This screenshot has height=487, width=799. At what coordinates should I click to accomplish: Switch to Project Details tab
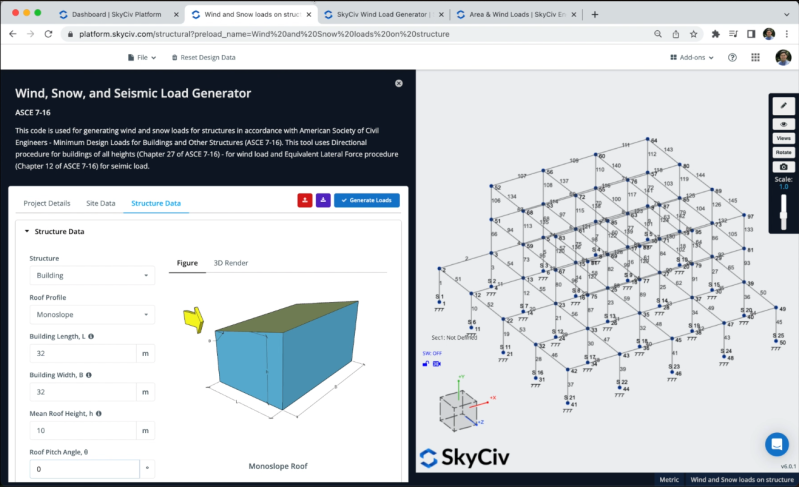click(x=47, y=203)
